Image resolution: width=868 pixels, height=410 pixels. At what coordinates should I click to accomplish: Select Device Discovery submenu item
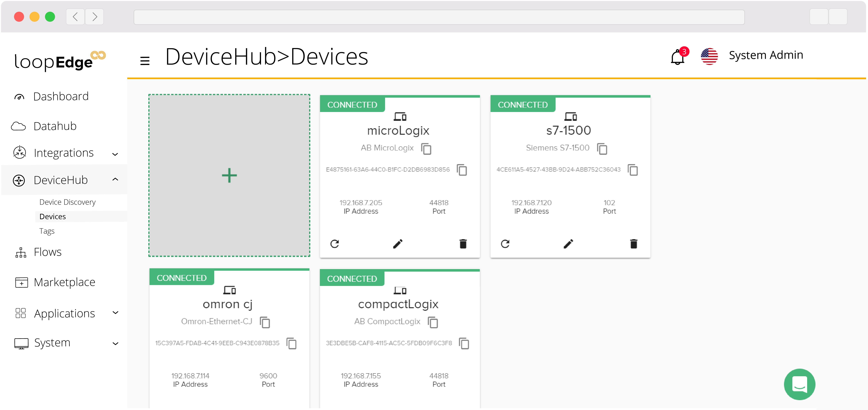[x=67, y=202]
